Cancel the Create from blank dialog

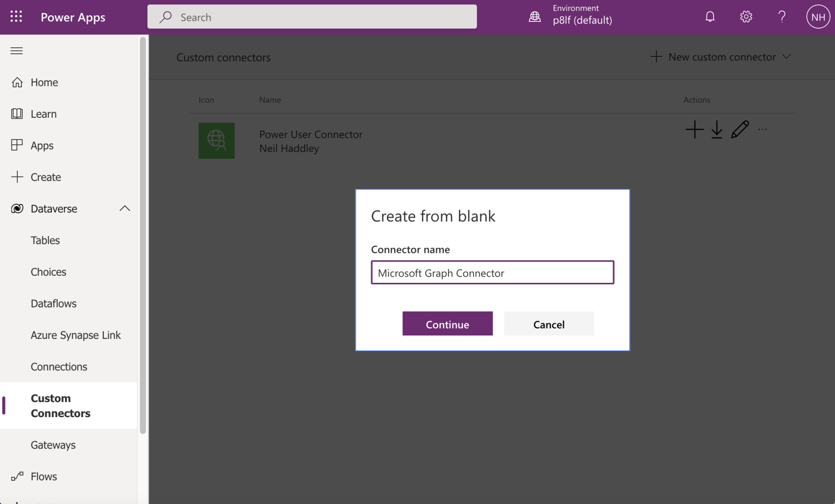549,324
